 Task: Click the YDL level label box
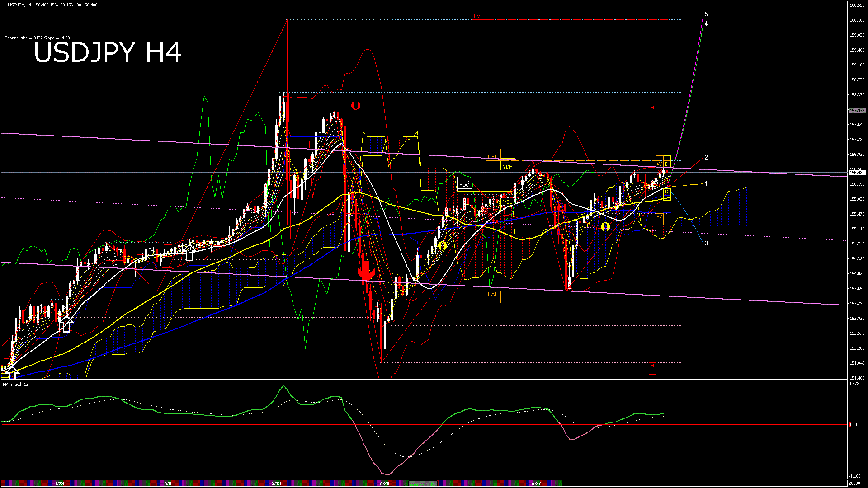508,204
